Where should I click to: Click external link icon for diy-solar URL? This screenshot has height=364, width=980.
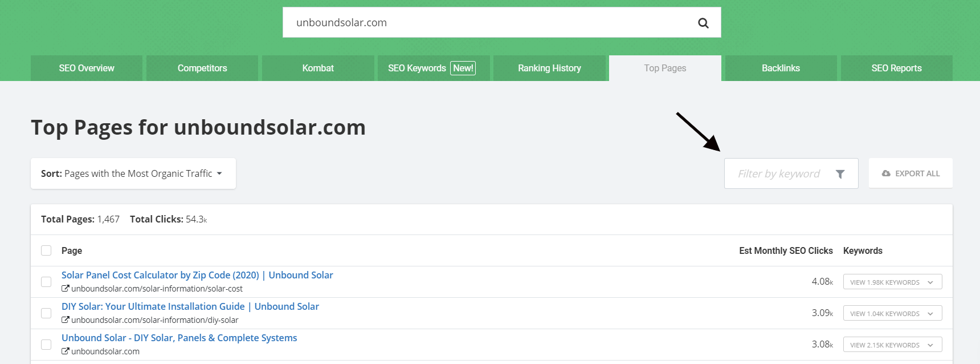point(66,320)
